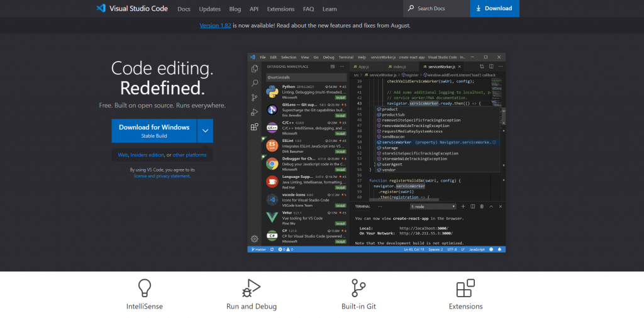Image resolution: width=644 pixels, height=318 pixels.
Task: Open the File menu in editor screenshot
Action: tap(263, 57)
